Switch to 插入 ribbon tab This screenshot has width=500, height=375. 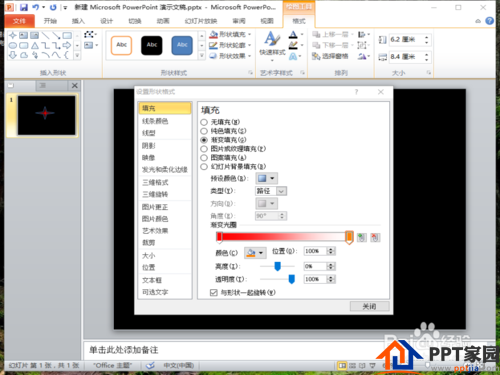pyautogui.click(x=78, y=21)
